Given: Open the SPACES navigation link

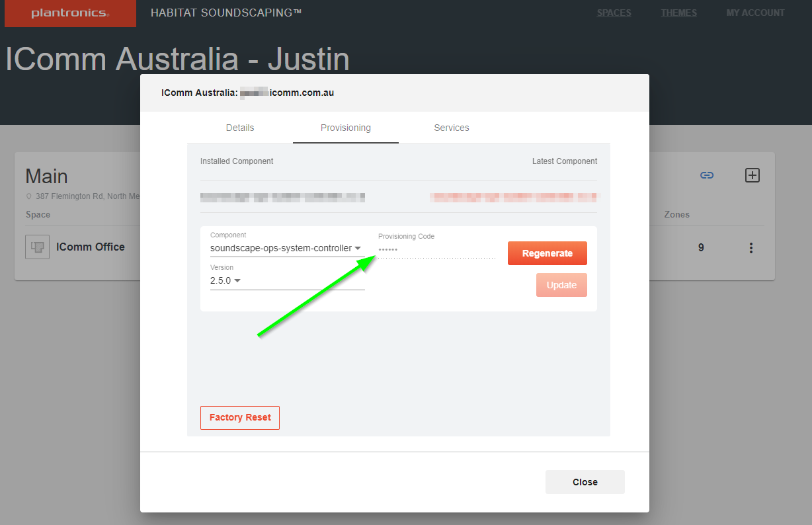Looking at the screenshot, I should pos(614,13).
